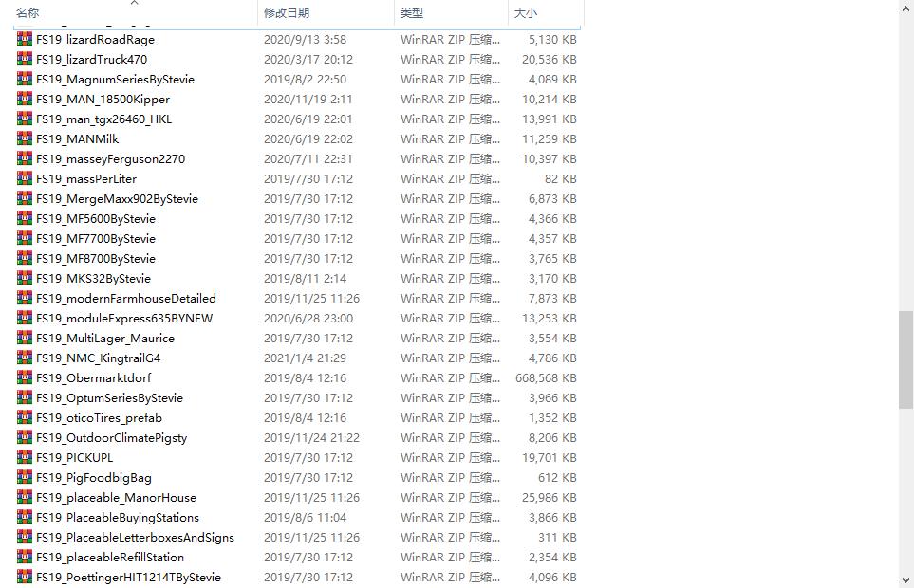Screen dimensions: 914x588
Task: Sort files by the 大小 column
Action: pyautogui.click(x=525, y=13)
